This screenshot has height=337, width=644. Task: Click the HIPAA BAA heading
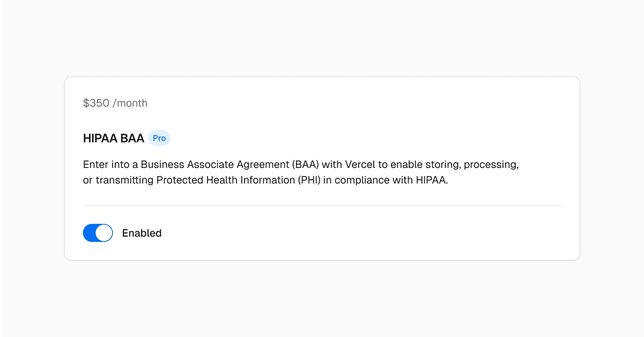114,138
